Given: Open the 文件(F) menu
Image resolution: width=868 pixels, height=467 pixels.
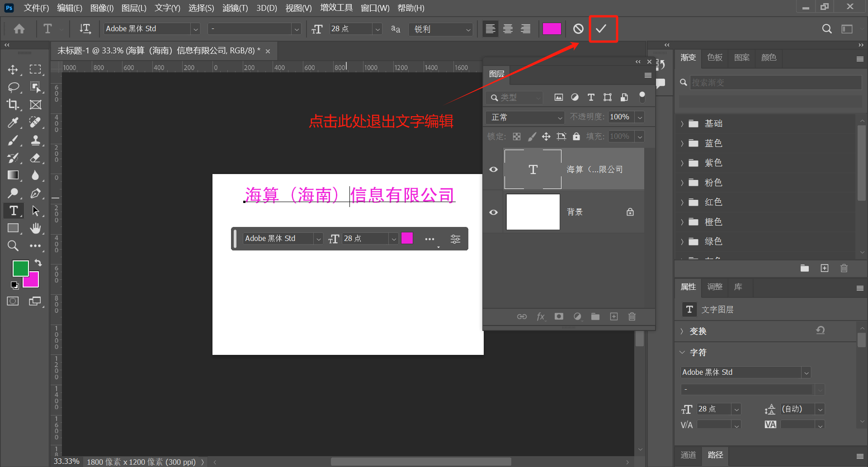Looking at the screenshot, I should [x=36, y=8].
